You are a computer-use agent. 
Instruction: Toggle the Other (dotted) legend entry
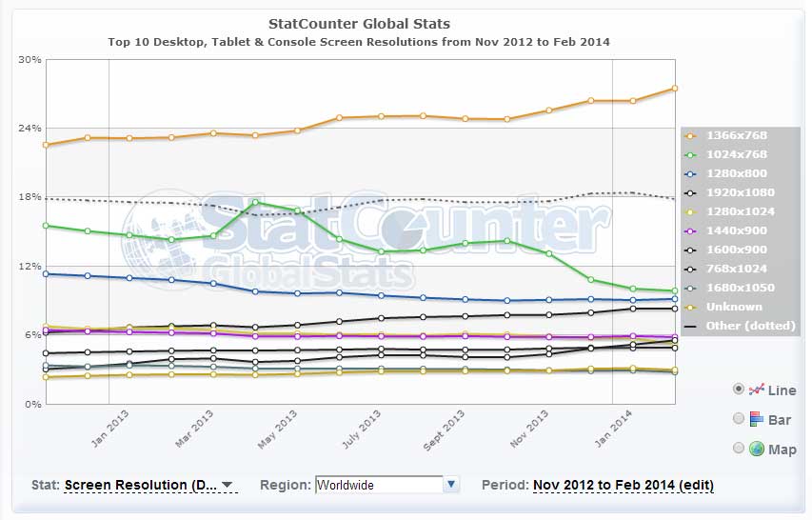coord(740,326)
